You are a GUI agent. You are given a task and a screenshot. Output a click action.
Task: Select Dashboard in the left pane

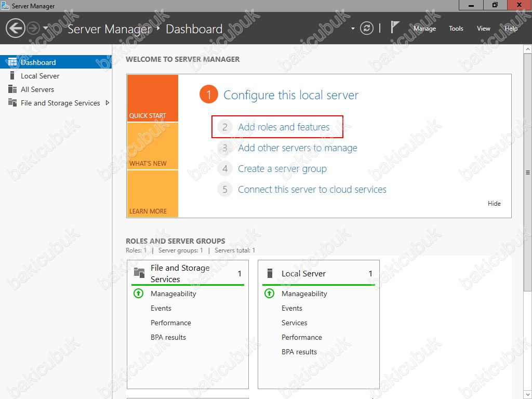click(x=56, y=62)
